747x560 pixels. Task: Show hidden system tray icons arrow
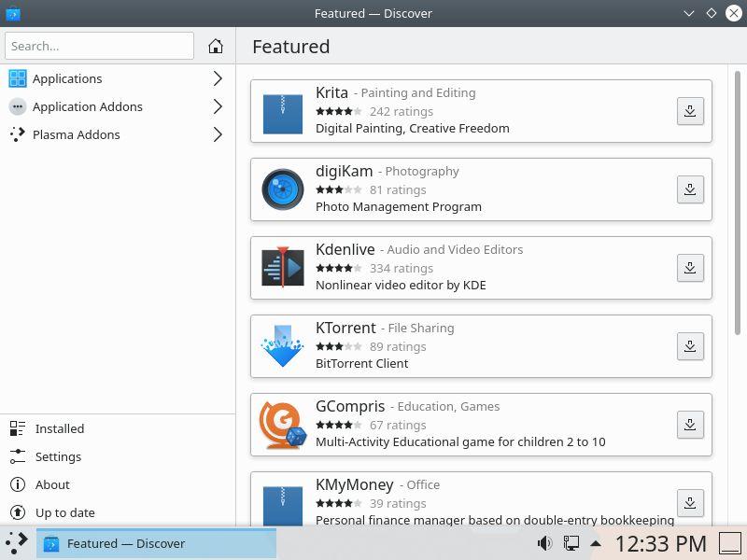(595, 543)
